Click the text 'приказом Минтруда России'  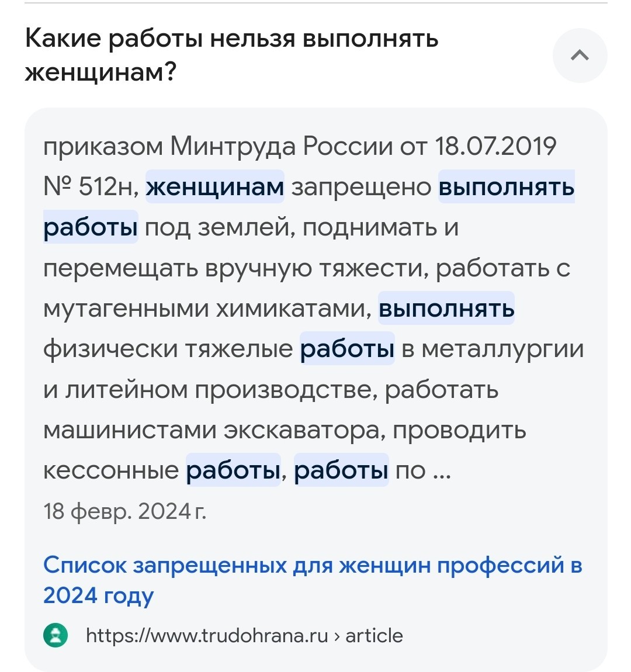tap(218, 147)
